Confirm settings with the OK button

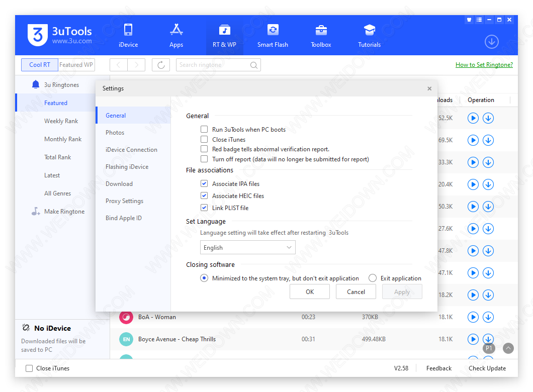pyautogui.click(x=310, y=292)
